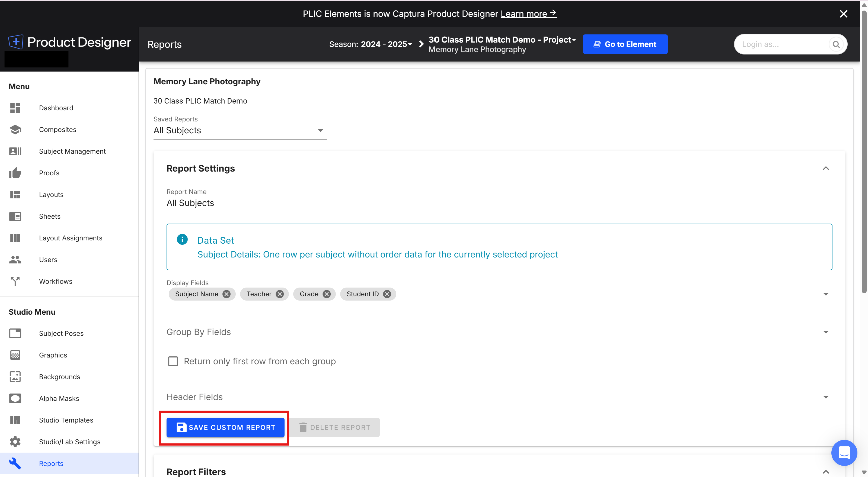The width and height of the screenshot is (868, 477).
Task: Open the Saved Reports dropdown
Action: click(x=240, y=130)
